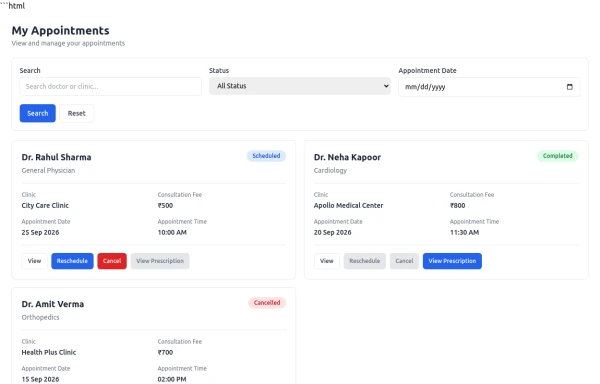Click the Completed status badge
The width and height of the screenshot is (600, 384).
click(x=558, y=156)
